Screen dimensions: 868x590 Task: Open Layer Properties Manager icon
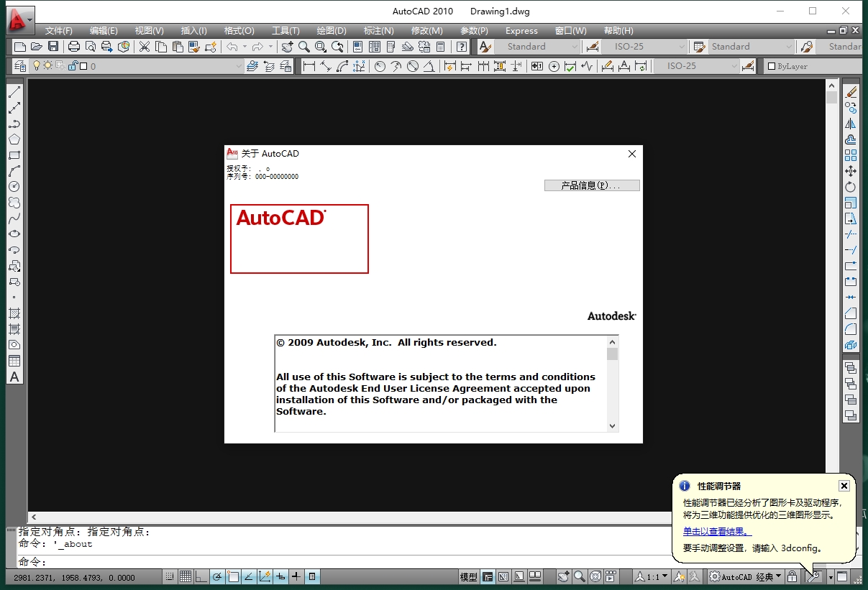click(20, 66)
